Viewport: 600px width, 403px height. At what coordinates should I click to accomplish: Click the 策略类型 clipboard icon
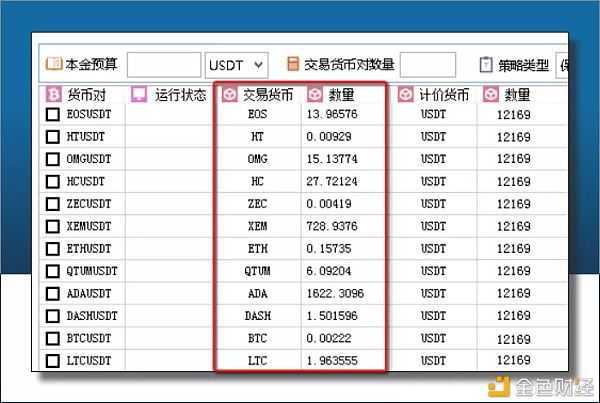coord(486,64)
